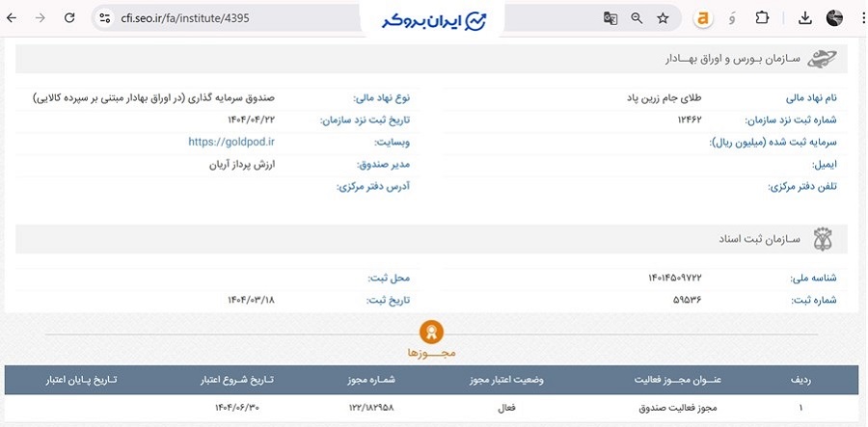
Task: Click the سرمایه ثبت شده (میلیون ریال) label
Action: click(x=773, y=142)
